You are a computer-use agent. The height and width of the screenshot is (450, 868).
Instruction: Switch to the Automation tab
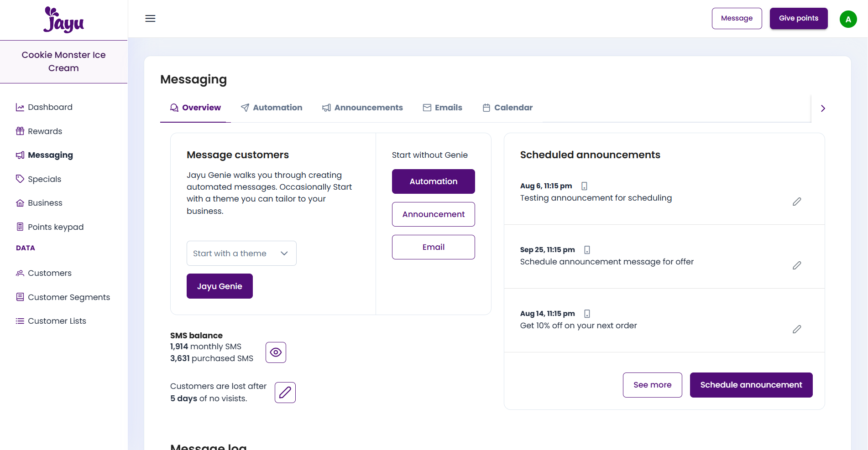point(272,108)
